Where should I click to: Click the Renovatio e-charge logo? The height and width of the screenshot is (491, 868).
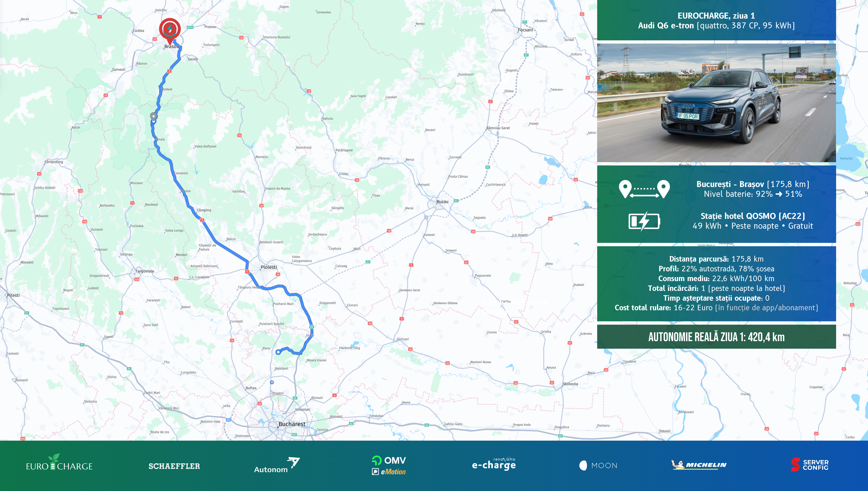(x=494, y=464)
